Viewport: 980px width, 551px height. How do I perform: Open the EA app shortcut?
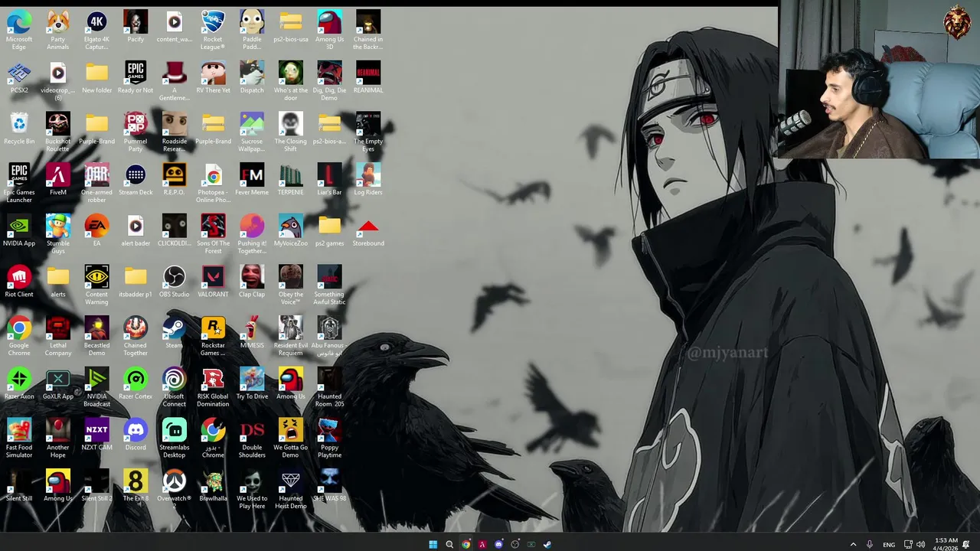(96, 231)
